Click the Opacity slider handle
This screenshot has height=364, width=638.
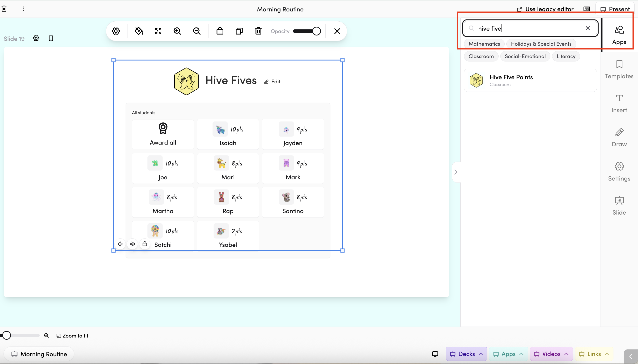coord(316,31)
